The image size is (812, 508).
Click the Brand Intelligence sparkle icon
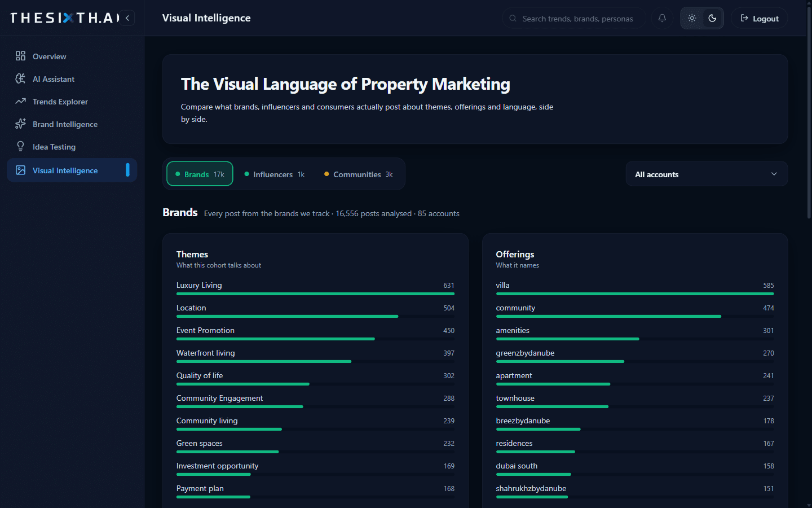coord(20,124)
